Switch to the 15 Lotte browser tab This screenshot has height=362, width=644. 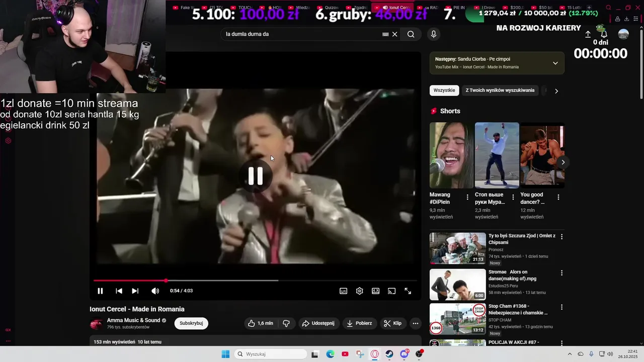[x=571, y=8]
